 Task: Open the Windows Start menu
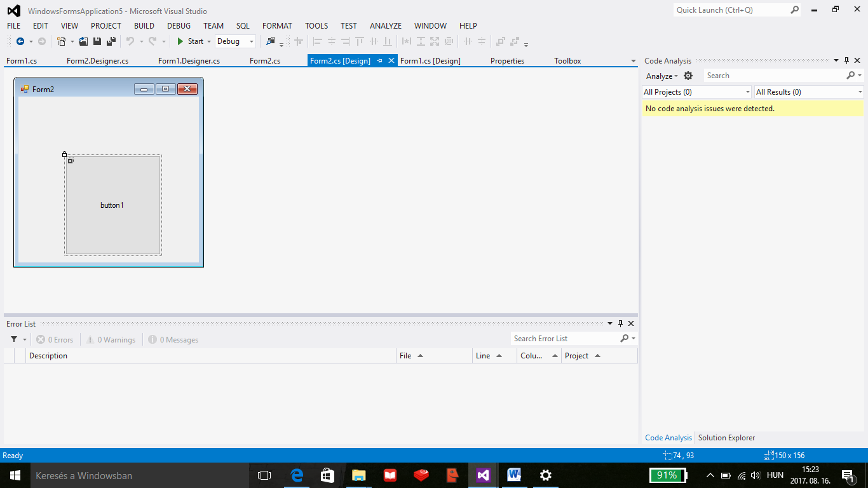point(15,475)
